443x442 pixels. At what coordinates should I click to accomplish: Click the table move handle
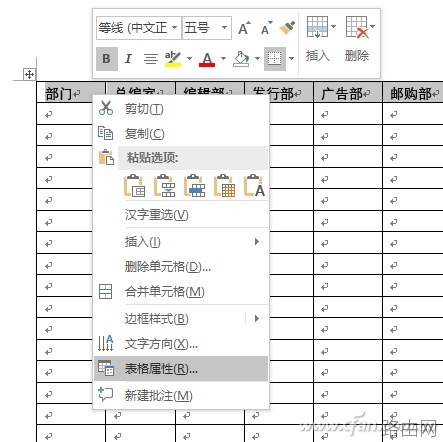point(29,74)
